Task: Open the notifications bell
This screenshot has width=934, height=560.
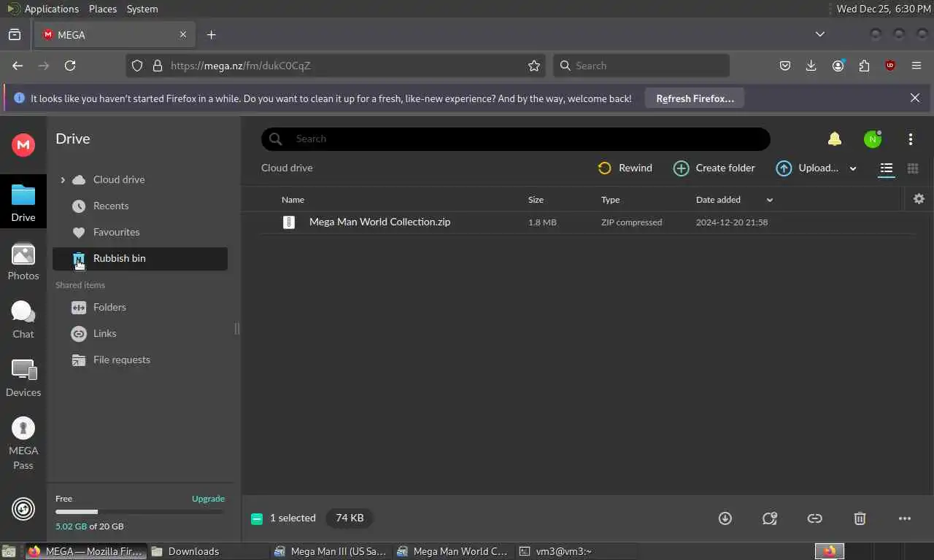Action: coord(835,139)
